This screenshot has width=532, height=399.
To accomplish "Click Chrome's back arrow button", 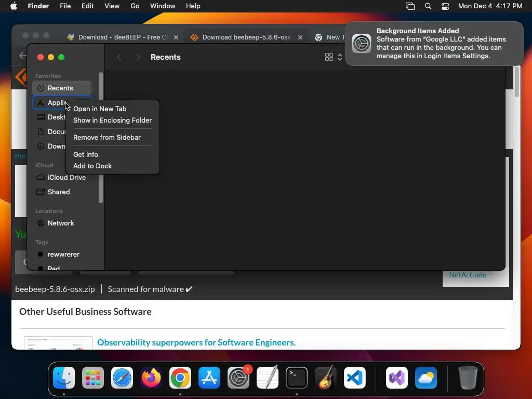I will (22, 55).
